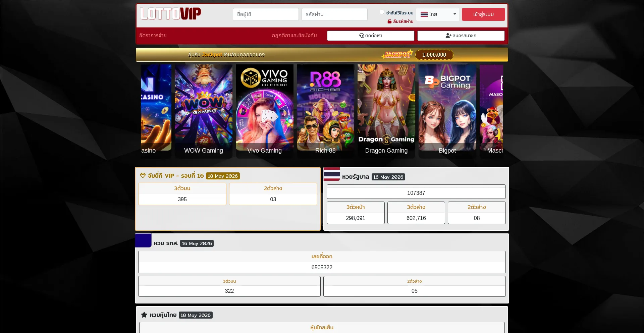Screen dimensions: 644x333
Task: Click the diamond icon beside จับยี่กี VIP
Action: tap(143, 175)
